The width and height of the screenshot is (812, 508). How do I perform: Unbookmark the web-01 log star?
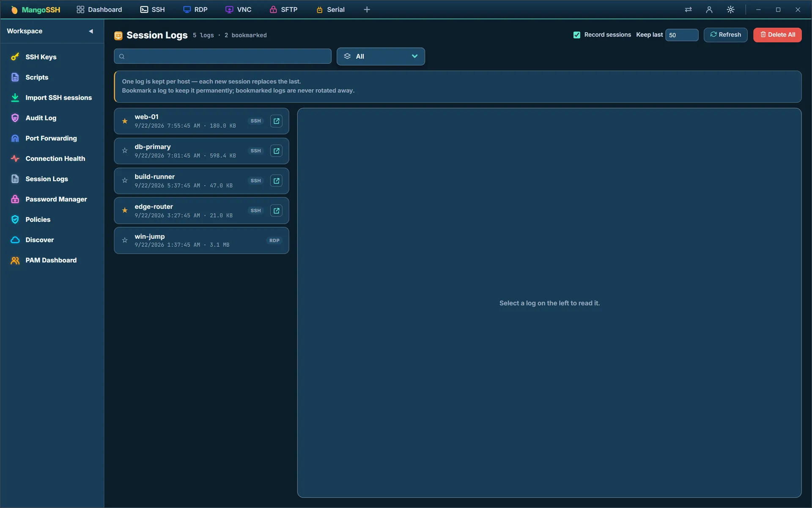point(125,121)
